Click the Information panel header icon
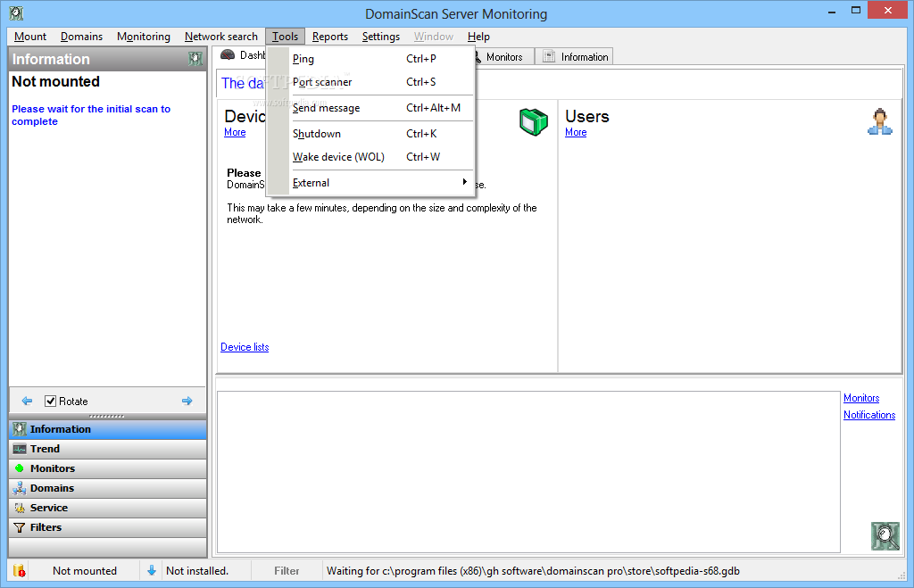 click(195, 59)
